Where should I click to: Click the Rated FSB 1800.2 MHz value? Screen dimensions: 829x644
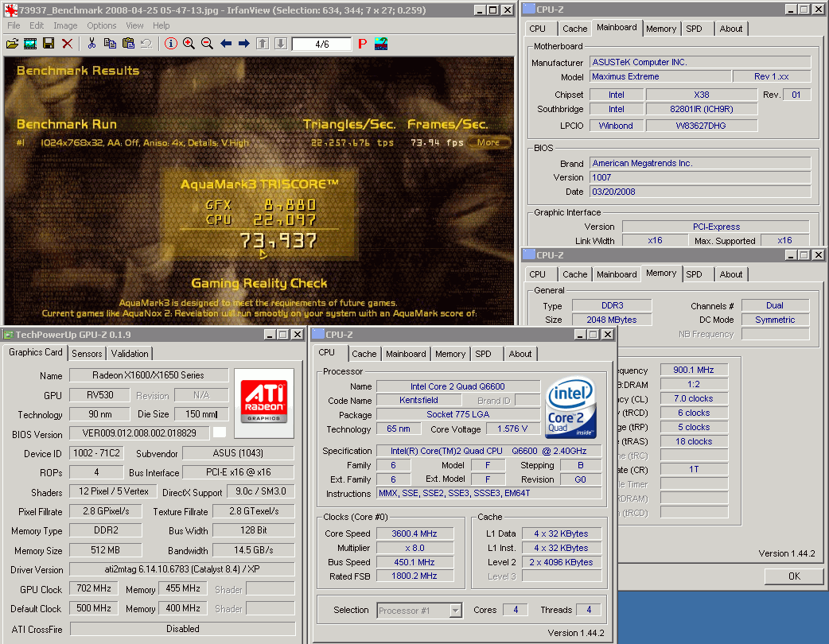pyautogui.click(x=414, y=576)
